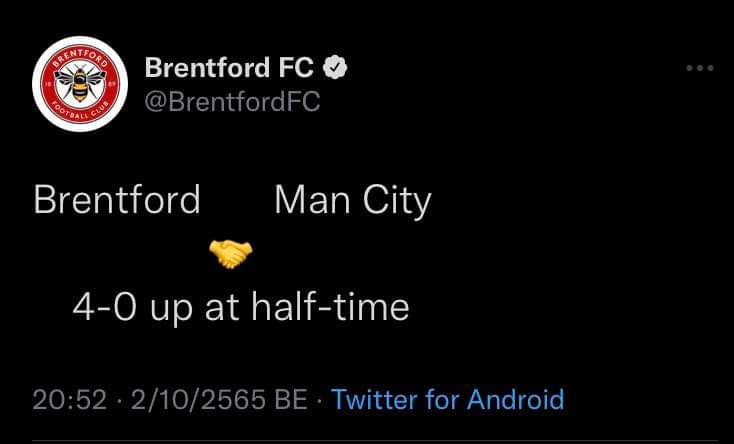
Task: Click the '4-0' score in the tweet
Action: click(105, 308)
